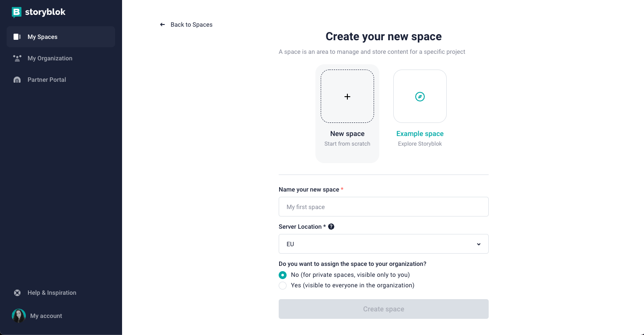This screenshot has height=335, width=644.
Task: Select the My Spaces sidebar icon
Action: pos(17,37)
